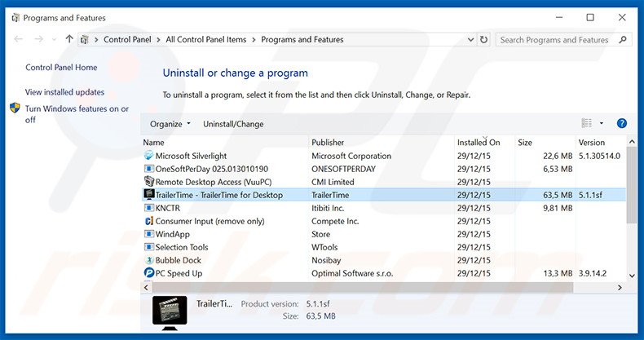644x340 pixels.
Task: Click the 13,3 MB size cell
Action: click(x=558, y=273)
